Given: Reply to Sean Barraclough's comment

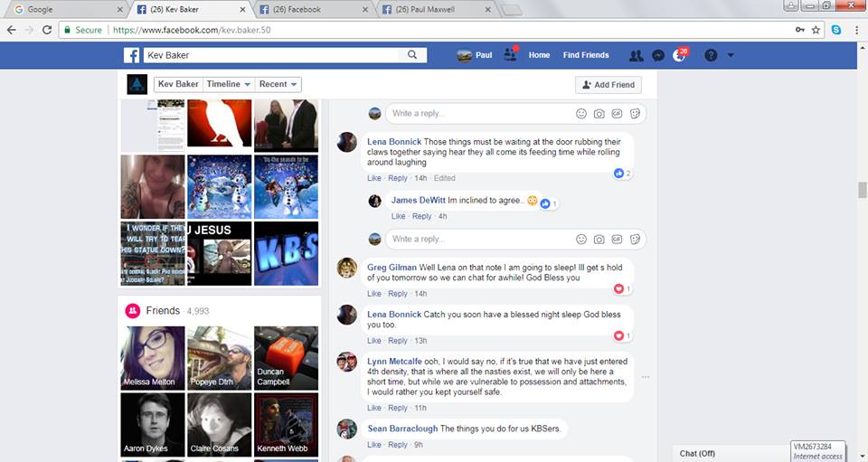Looking at the screenshot, I should tap(398, 445).
